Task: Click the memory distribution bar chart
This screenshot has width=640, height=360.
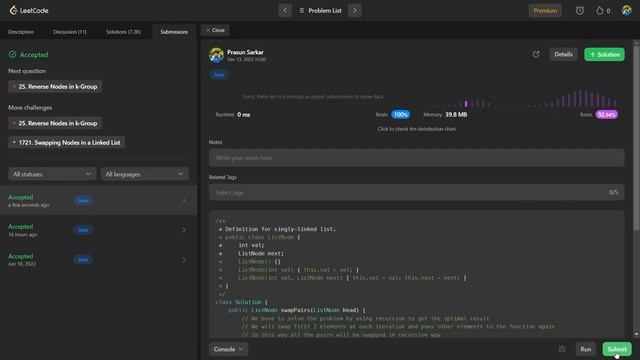Action: click(521, 98)
